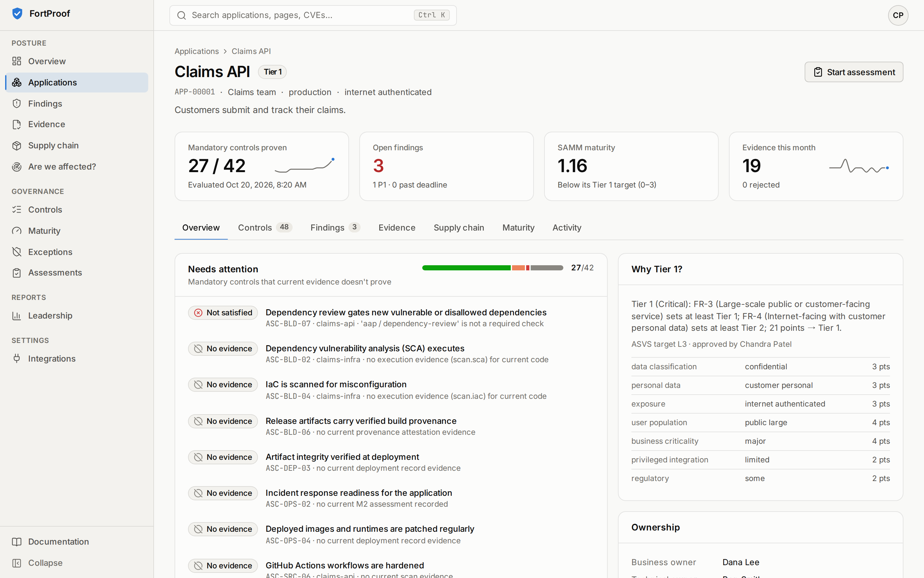924x578 pixels.
Task: Click the Integrations plug icon
Action: 17,359
